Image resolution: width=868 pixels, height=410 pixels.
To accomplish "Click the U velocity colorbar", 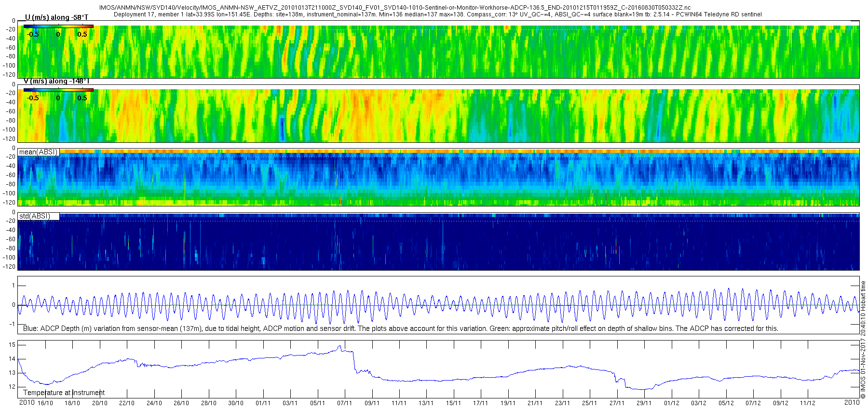I will (58, 27).
